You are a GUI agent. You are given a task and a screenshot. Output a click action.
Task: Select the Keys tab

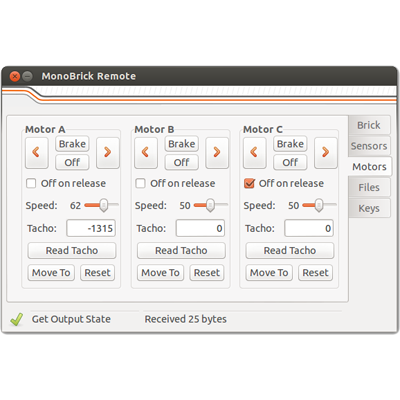click(369, 208)
